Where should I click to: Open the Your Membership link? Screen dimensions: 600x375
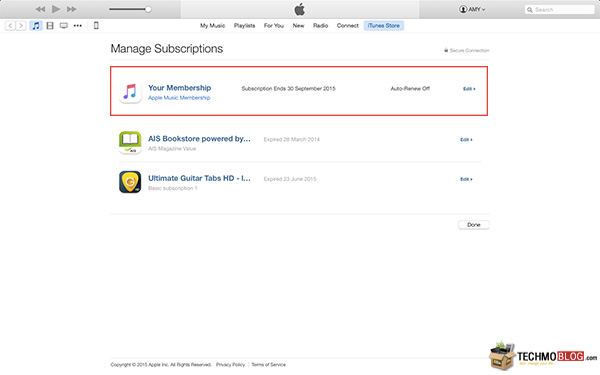coord(179,88)
